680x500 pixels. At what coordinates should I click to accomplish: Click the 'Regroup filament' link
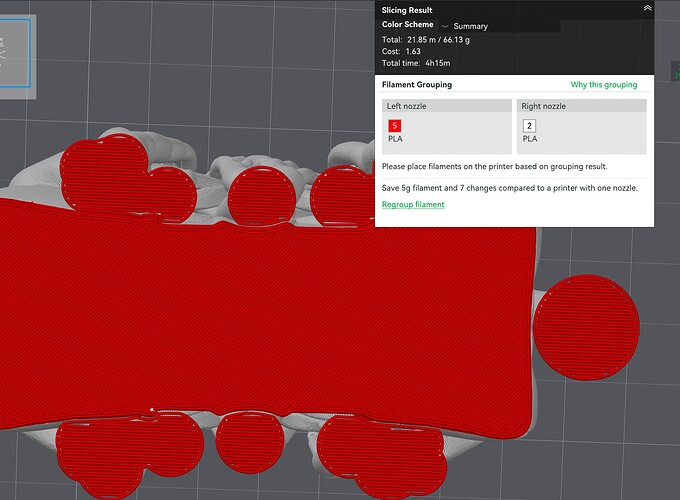(x=413, y=204)
